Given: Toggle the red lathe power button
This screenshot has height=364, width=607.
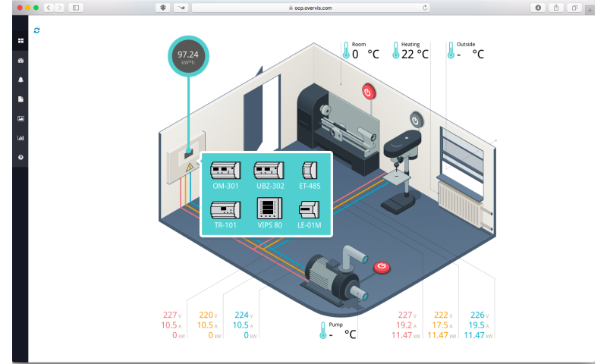Looking at the screenshot, I should pos(369,92).
